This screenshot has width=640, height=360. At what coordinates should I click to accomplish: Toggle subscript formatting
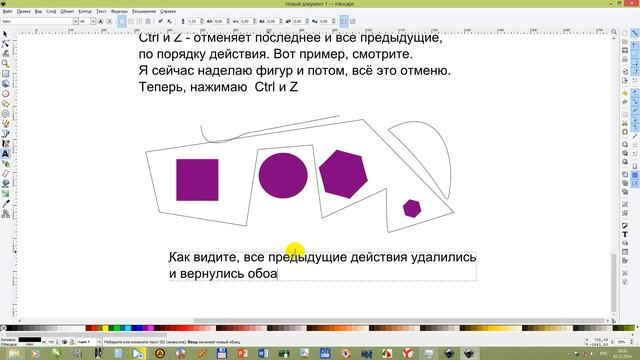(x=169, y=21)
